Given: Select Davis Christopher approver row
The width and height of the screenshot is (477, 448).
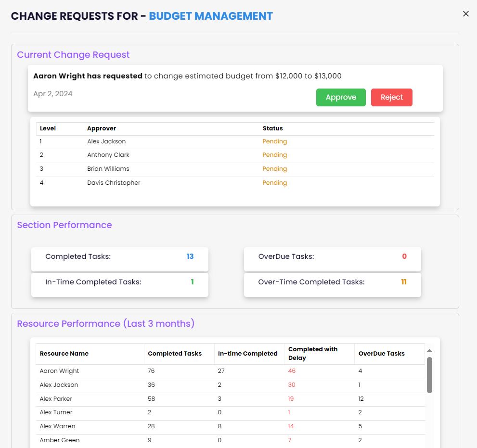Looking at the screenshot, I should (x=114, y=183).
